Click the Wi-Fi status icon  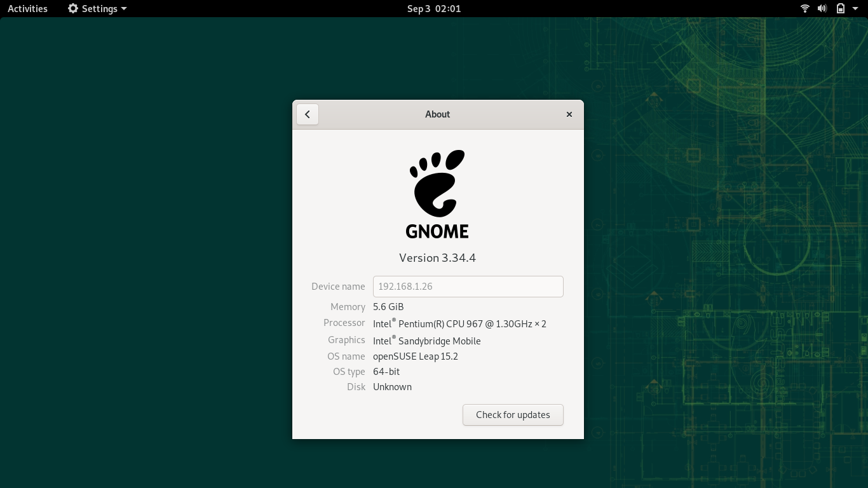pyautogui.click(x=805, y=8)
